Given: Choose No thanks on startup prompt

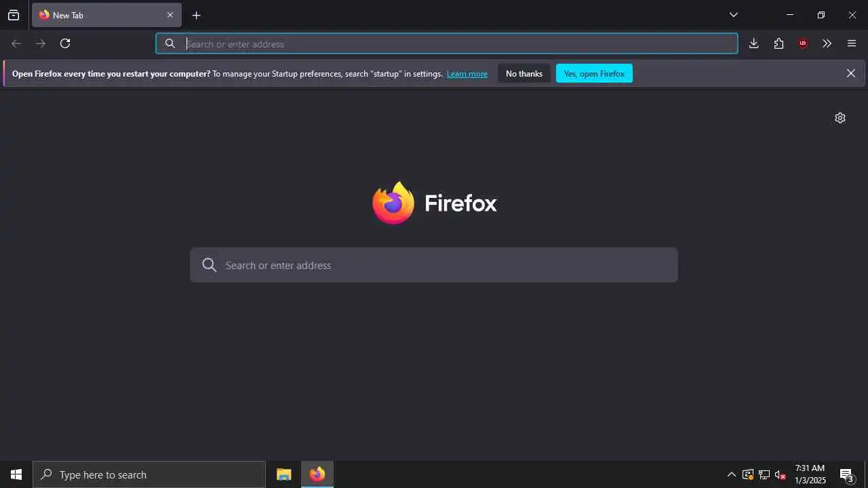Looking at the screenshot, I should click(x=524, y=73).
